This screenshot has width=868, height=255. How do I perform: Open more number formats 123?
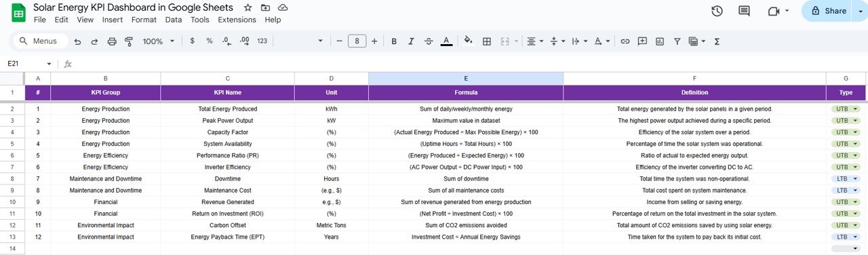point(262,41)
